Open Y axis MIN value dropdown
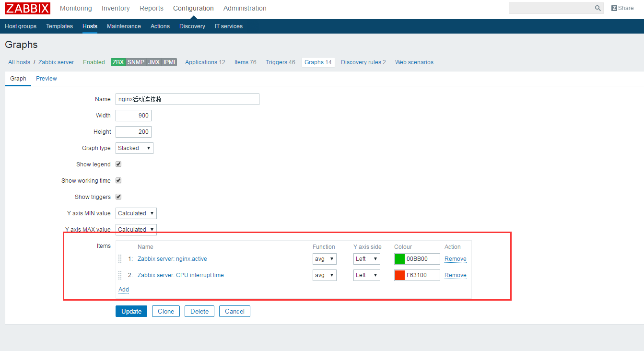The height and width of the screenshot is (351, 644). [x=136, y=213]
